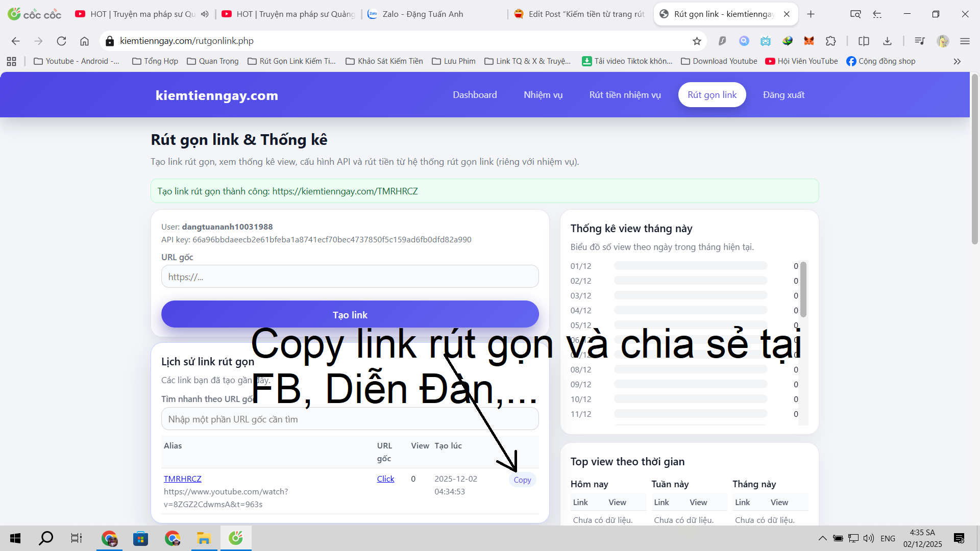Focus the URL gốc input field
The image size is (980, 551).
[x=350, y=277]
